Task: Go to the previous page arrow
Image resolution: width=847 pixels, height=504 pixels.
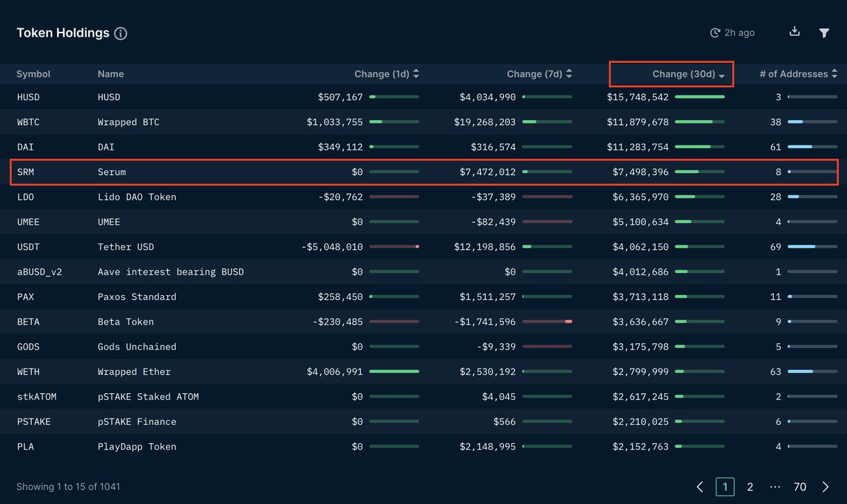Action: (700, 487)
